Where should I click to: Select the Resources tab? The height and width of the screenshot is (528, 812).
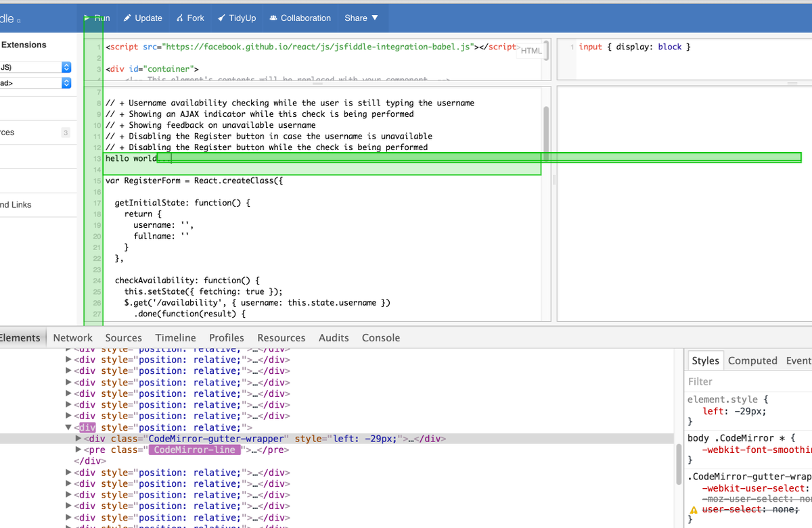point(281,337)
